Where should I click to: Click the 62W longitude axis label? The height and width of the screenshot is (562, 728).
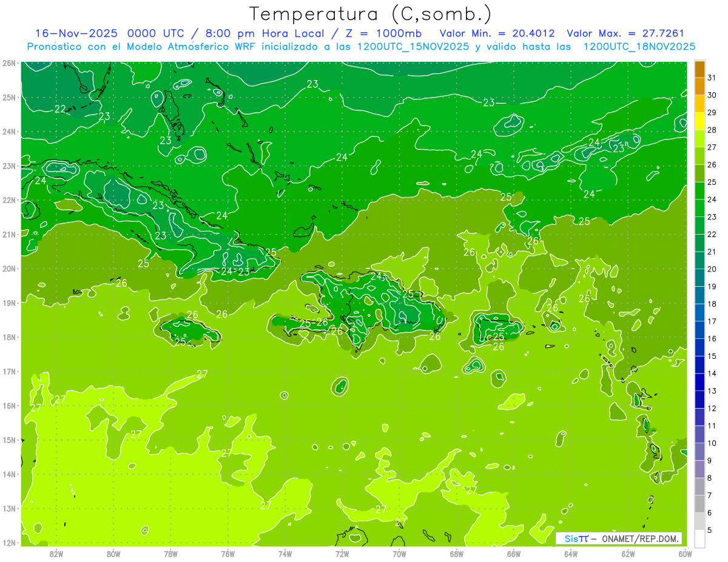click(x=628, y=554)
